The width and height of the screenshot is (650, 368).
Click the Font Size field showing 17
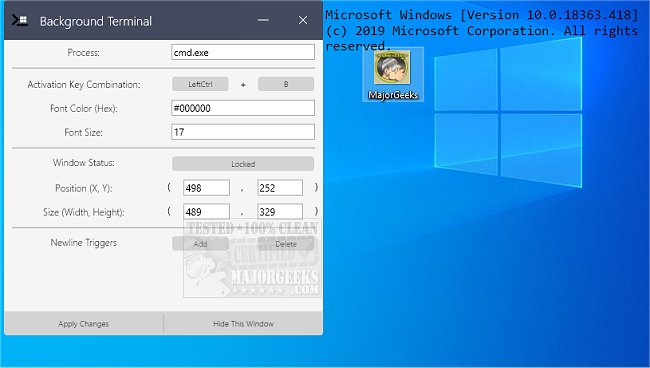pyautogui.click(x=243, y=132)
